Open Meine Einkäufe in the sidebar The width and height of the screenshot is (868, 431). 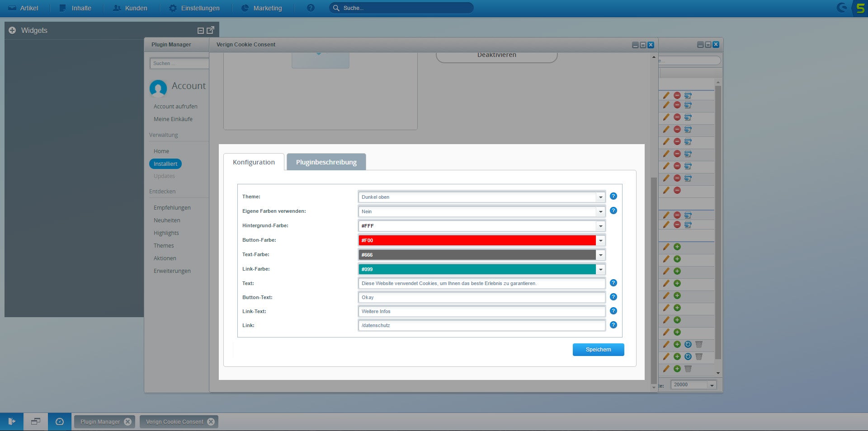(173, 119)
